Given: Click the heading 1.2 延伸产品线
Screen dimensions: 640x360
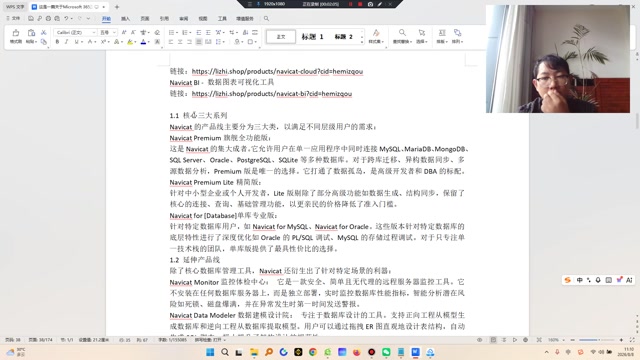Looking at the screenshot, I should pos(195,260).
